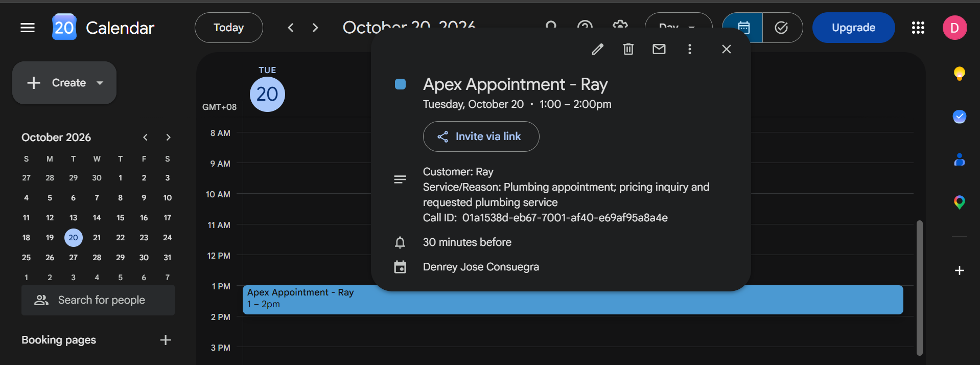Viewport: 980px width, 365px height.
Task: Open settings gear menu
Action: 620,26
